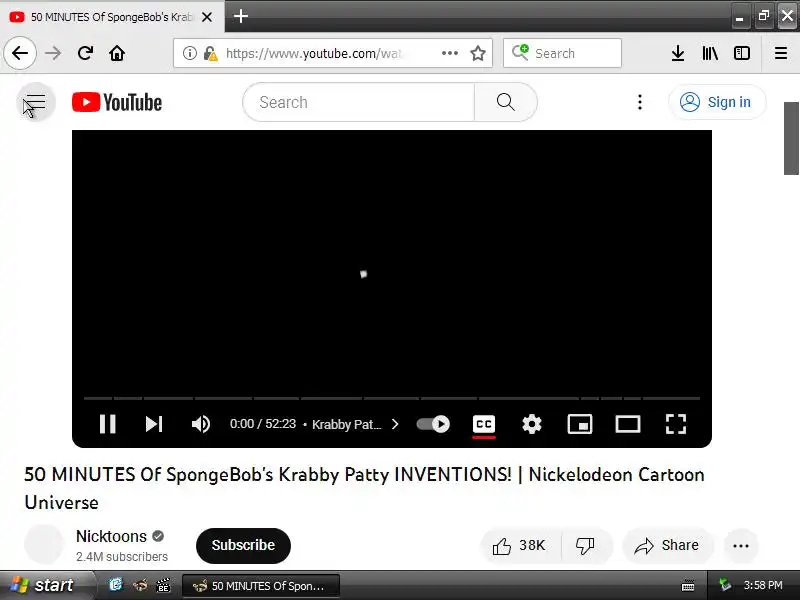Viewport: 800px width, 600px height.
Task: Share the video
Action: coord(667,546)
